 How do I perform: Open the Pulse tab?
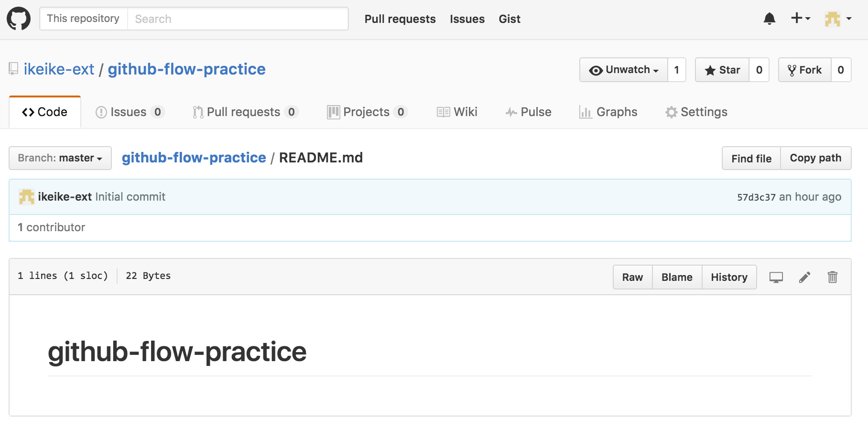528,112
